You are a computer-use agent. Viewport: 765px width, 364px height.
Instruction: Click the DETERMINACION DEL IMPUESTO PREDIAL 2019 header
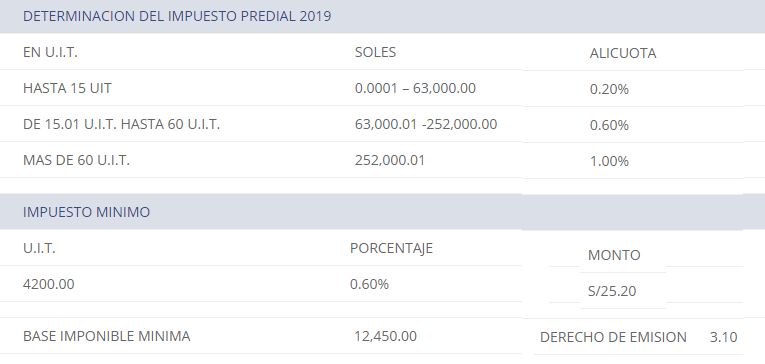pos(177,16)
